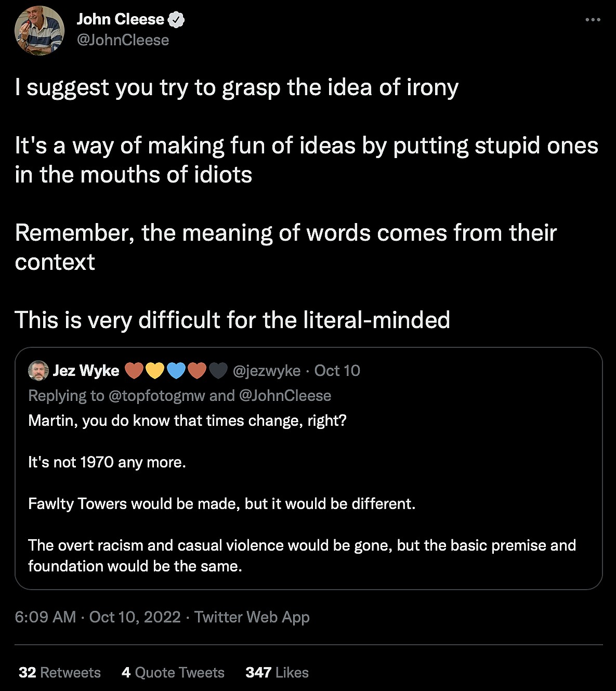Click the blue heart emoji in quoted name
616x691 pixels.
[x=176, y=371]
